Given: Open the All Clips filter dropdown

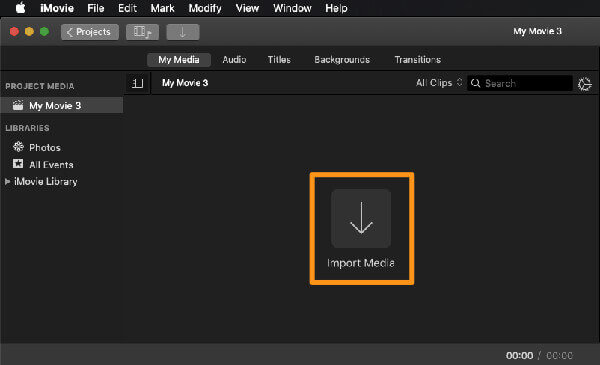Looking at the screenshot, I should pyautogui.click(x=439, y=83).
